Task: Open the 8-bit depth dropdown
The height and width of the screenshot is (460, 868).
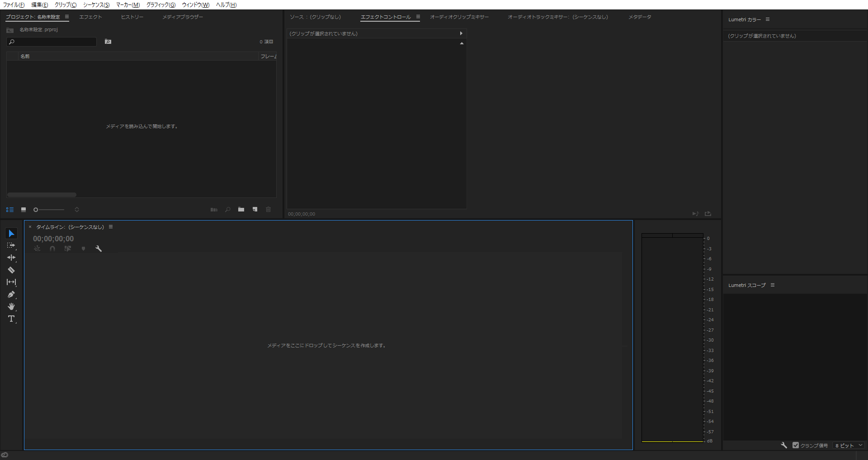Action: click(849, 445)
